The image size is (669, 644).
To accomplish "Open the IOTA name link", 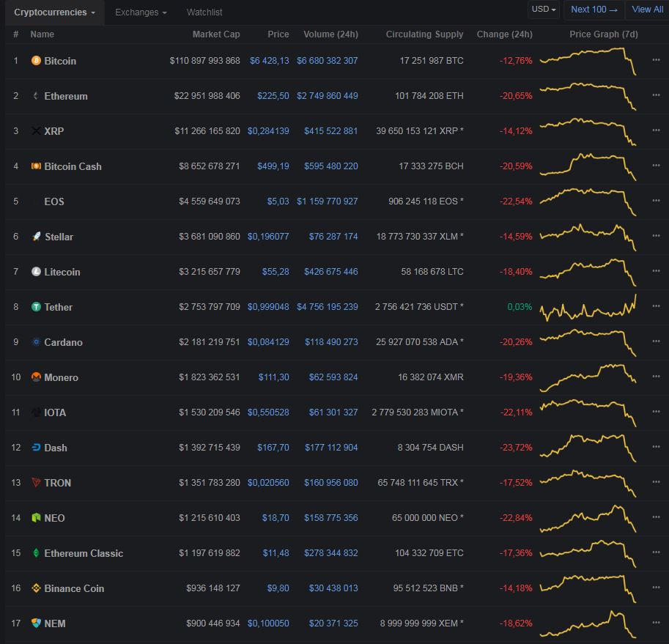I will tap(55, 412).
